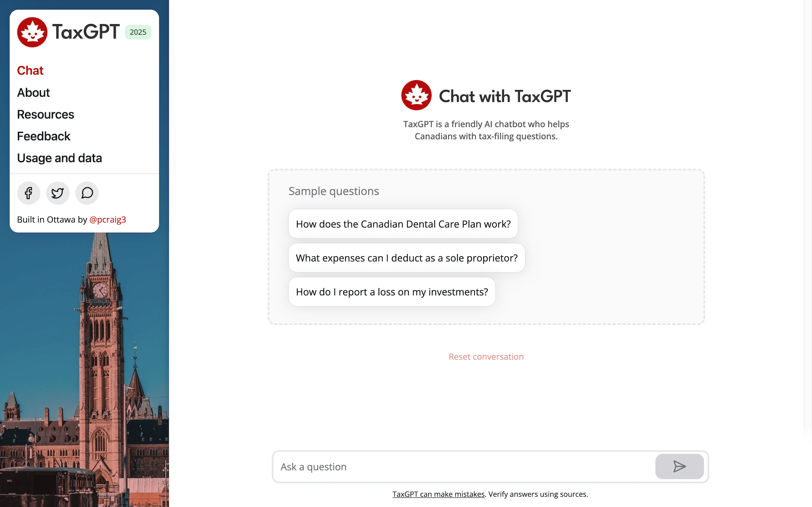Image resolution: width=812 pixels, height=507 pixels.
Task: Click the TaxGPT maple leaf logo icon
Action: [32, 32]
